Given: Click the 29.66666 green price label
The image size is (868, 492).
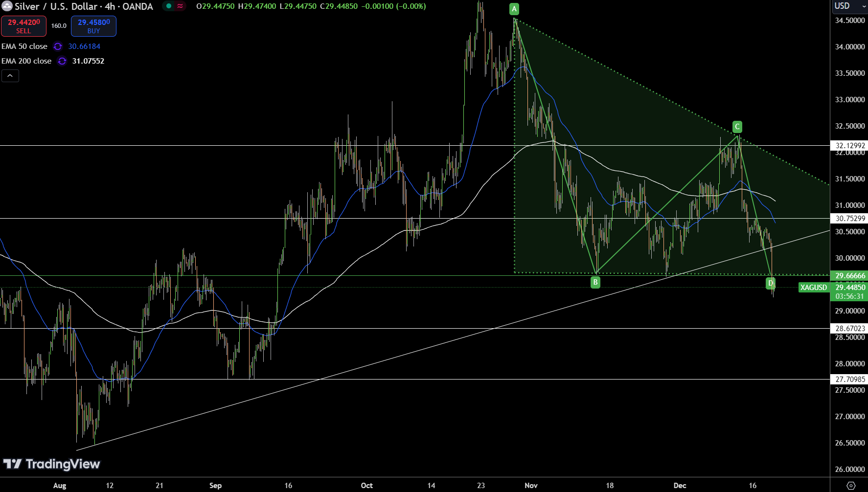Looking at the screenshot, I should (849, 276).
